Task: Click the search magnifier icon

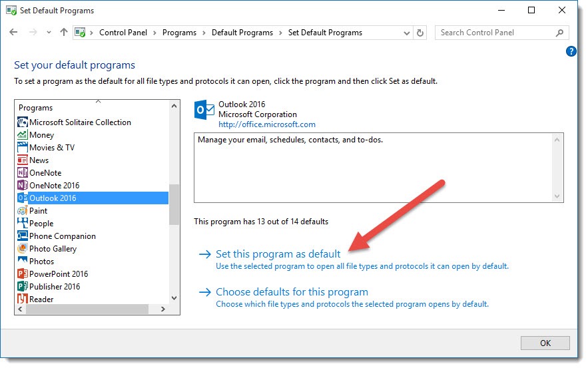Action: [559, 33]
